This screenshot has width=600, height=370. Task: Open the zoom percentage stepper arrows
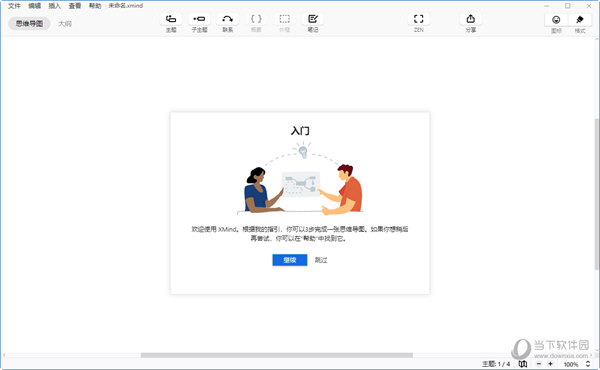[x=588, y=364]
